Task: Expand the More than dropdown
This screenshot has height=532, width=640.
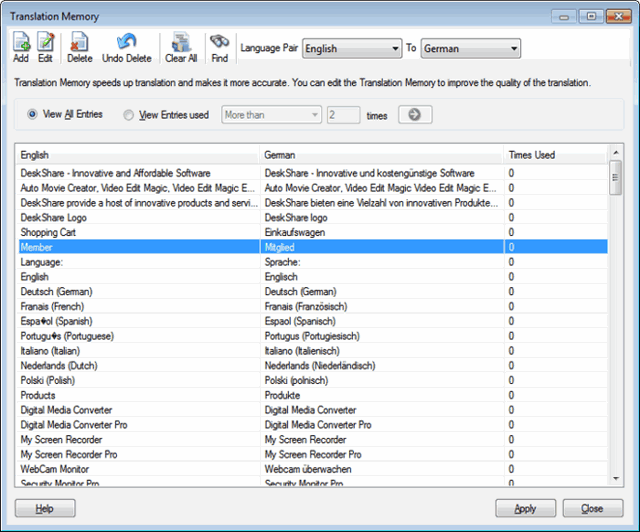Action: [x=271, y=115]
